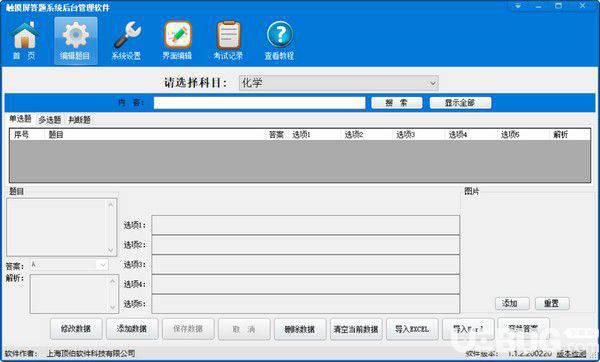The height and width of the screenshot is (362, 600).
Task: Click the 解析 column header
Action: (561, 135)
